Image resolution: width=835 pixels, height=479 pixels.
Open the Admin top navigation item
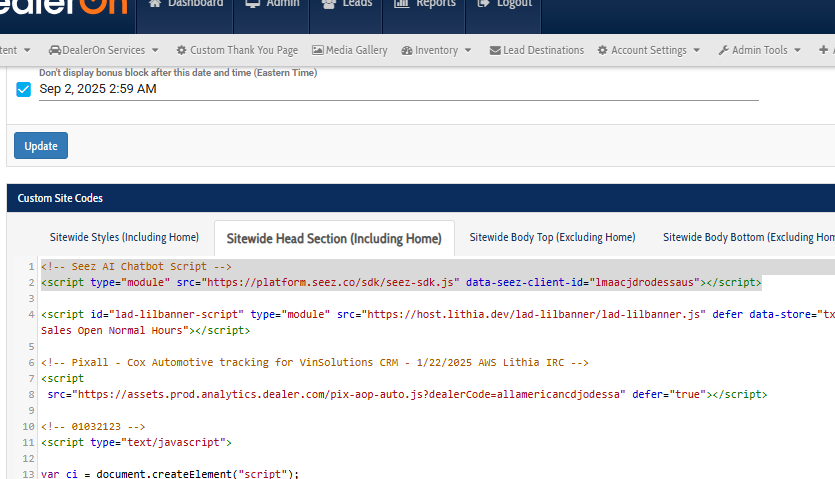(272, 16)
